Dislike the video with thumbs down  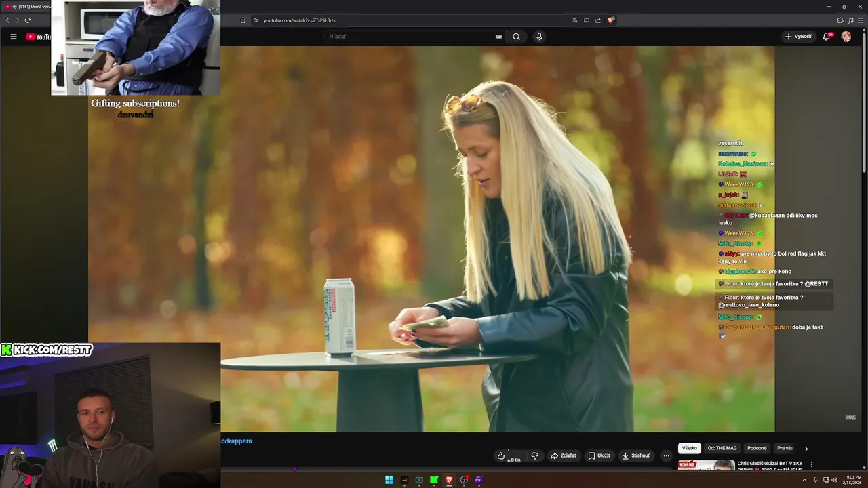(534, 456)
